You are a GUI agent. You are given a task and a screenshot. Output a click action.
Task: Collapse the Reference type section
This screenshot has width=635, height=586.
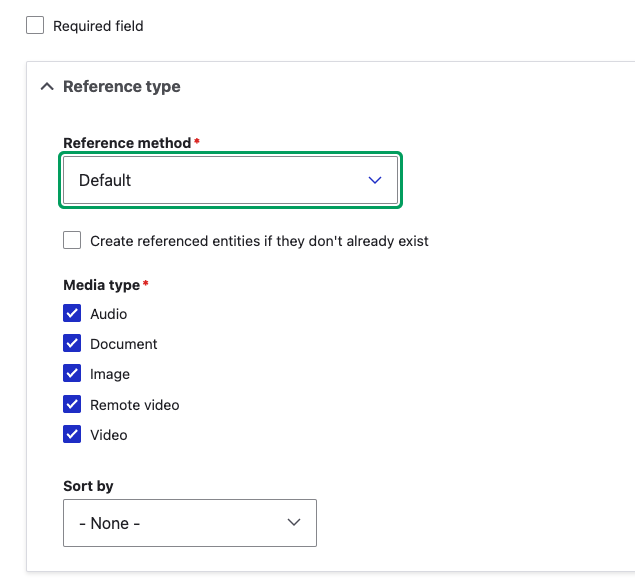pyautogui.click(x=110, y=86)
